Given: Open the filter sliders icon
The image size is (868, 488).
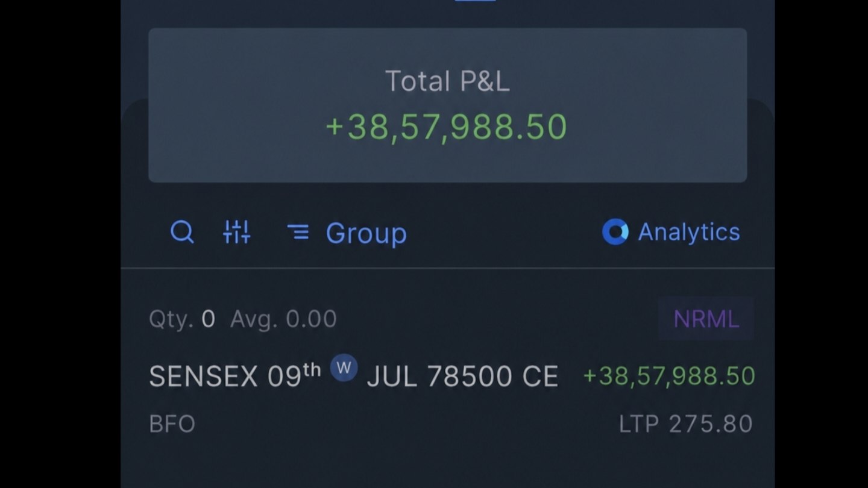Looking at the screenshot, I should (237, 232).
